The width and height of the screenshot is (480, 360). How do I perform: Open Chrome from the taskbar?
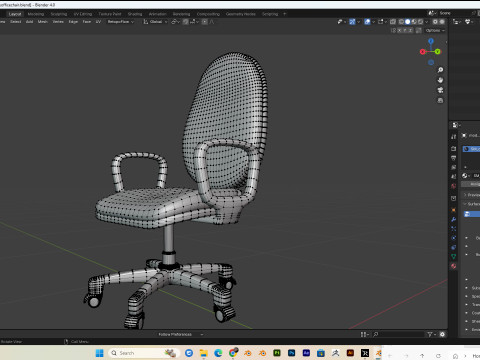[233, 353]
